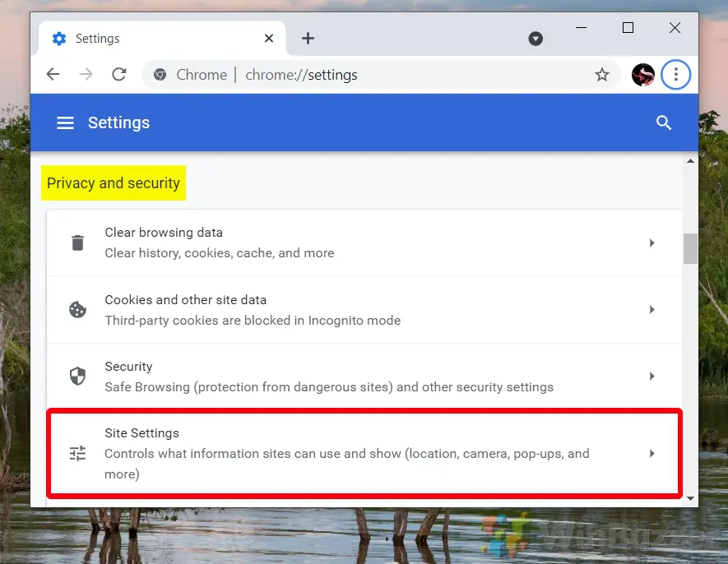Open the hamburger main menu in Settings
The height and width of the screenshot is (564, 728).
(x=65, y=123)
